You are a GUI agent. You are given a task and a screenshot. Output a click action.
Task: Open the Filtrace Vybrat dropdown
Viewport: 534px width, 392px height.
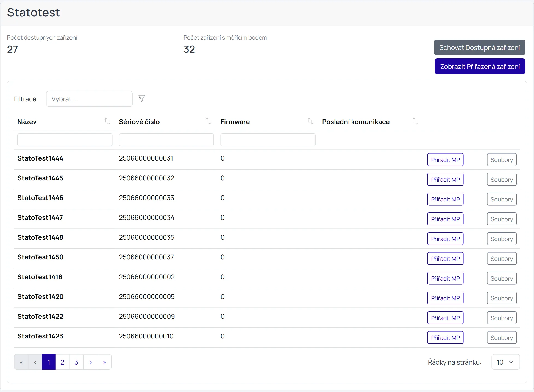(x=89, y=99)
